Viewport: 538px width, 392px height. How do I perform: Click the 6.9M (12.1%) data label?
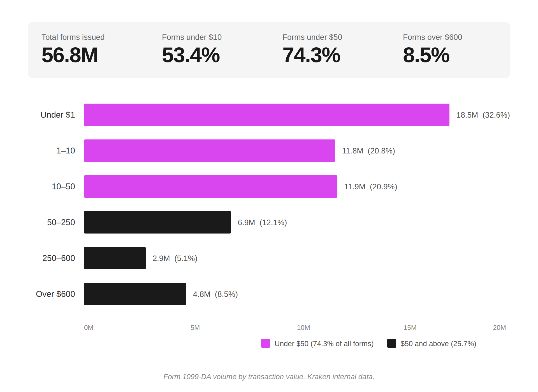262,223
